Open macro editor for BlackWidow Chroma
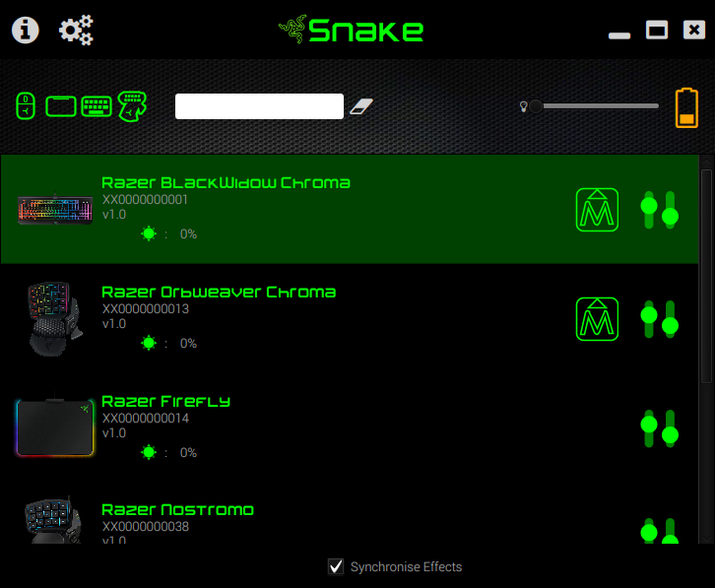 (597, 210)
